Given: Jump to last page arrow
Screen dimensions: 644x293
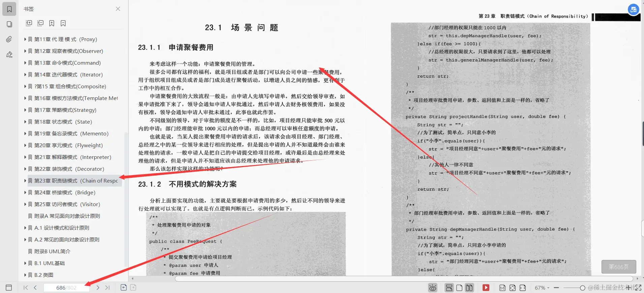Looking at the screenshot, I should 108,288.
